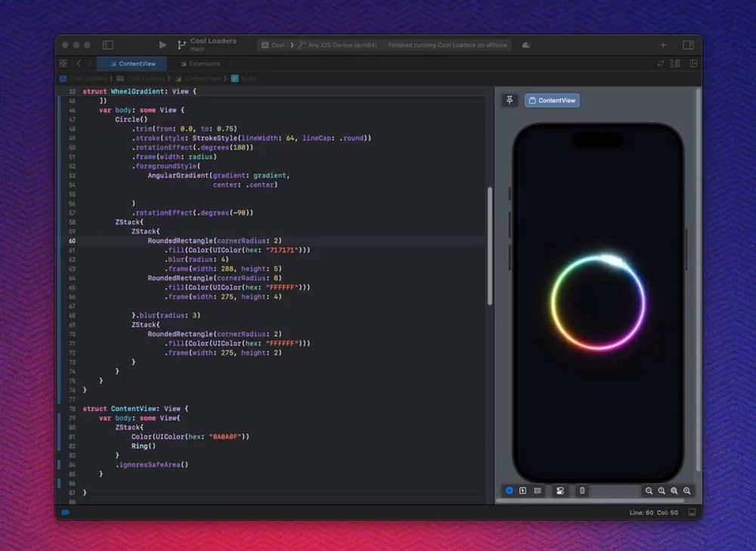Open the body symbol breadcrumb
This screenshot has height=551, width=756.
pos(243,78)
